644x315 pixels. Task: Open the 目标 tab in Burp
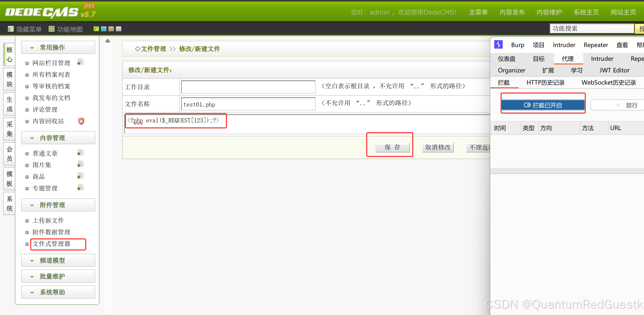click(x=539, y=59)
